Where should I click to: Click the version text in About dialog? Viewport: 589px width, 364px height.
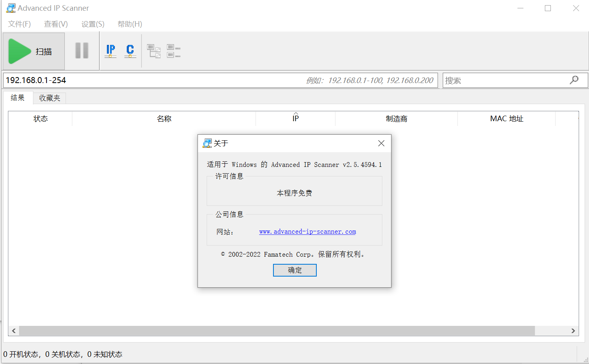pos(294,165)
